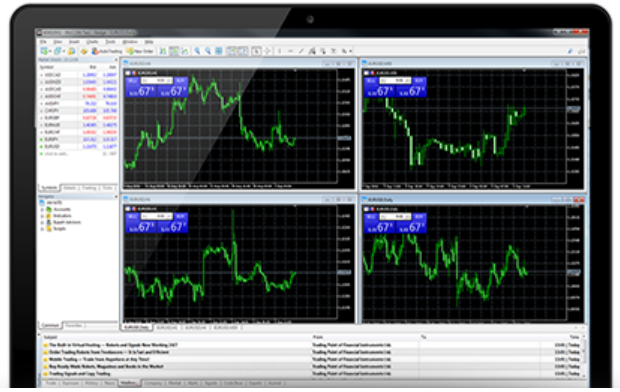620x392 pixels.
Task: Open the New Chart dropdown arrow
Action: [x=50, y=51]
